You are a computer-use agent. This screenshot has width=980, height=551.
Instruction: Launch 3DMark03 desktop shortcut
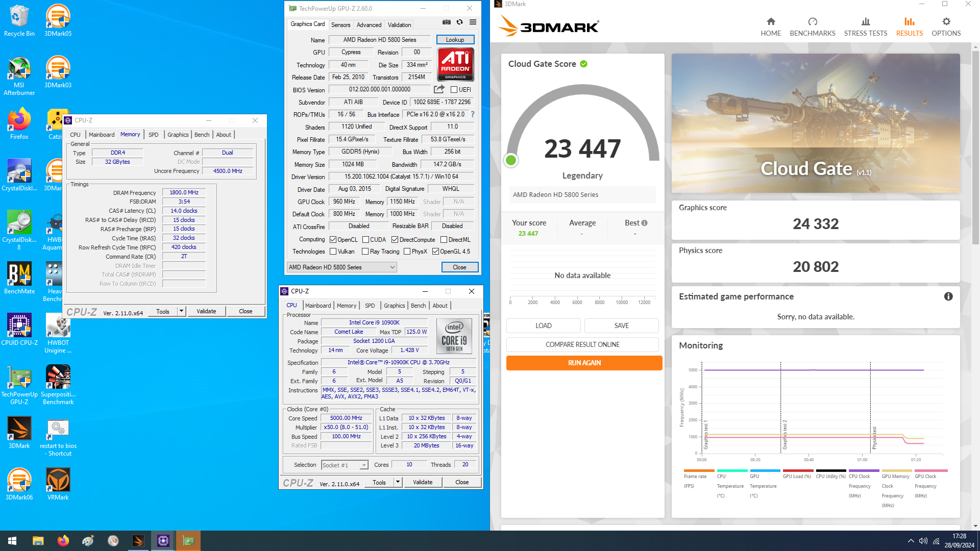coord(58,72)
